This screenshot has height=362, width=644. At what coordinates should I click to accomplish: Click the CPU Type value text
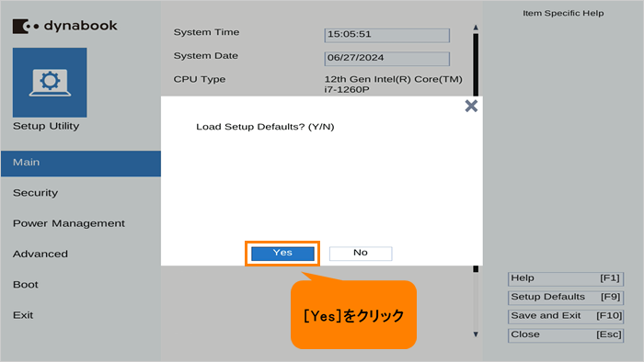(x=394, y=84)
